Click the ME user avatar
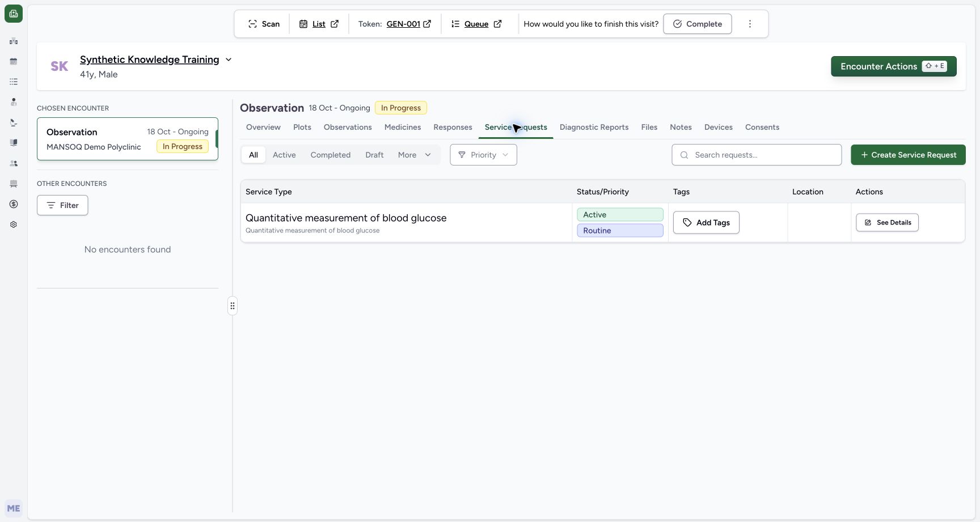 (x=14, y=508)
